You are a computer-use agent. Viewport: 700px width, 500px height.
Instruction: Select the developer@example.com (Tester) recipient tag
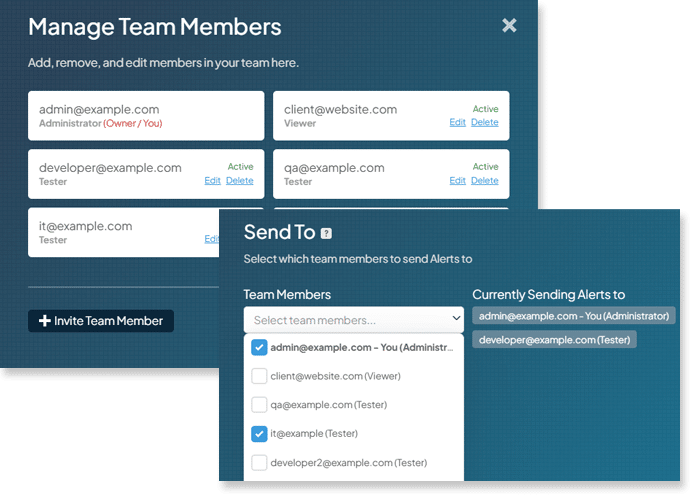click(554, 340)
